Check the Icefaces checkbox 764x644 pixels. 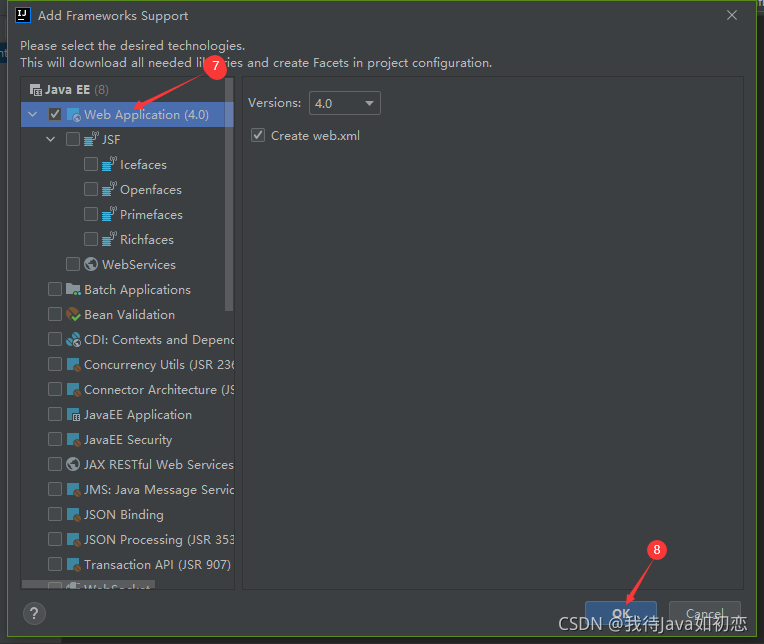coord(91,164)
